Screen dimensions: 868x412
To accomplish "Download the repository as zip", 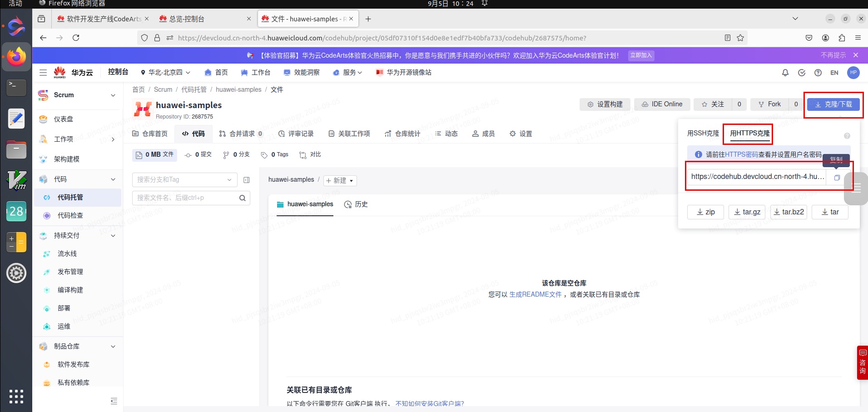I will [706, 212].
